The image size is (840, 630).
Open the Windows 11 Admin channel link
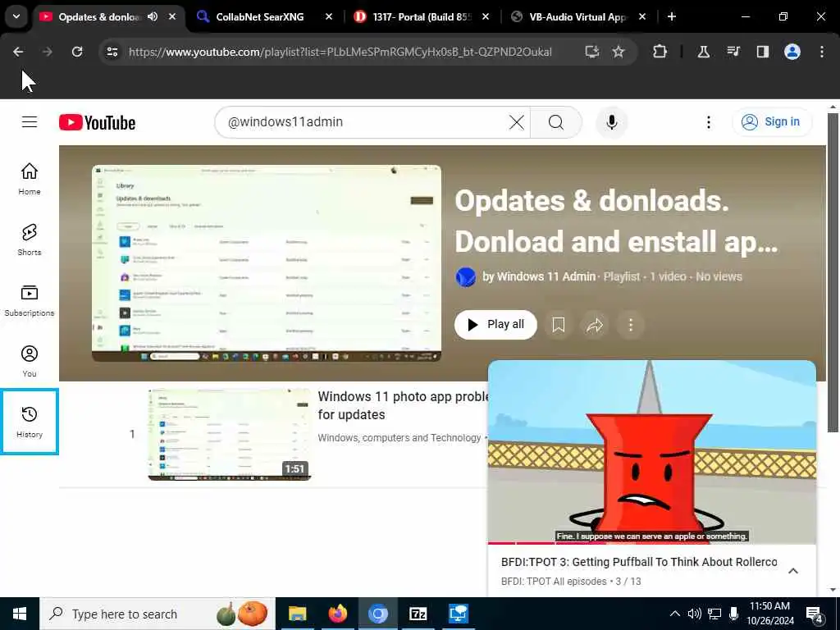tap(546, 276)
